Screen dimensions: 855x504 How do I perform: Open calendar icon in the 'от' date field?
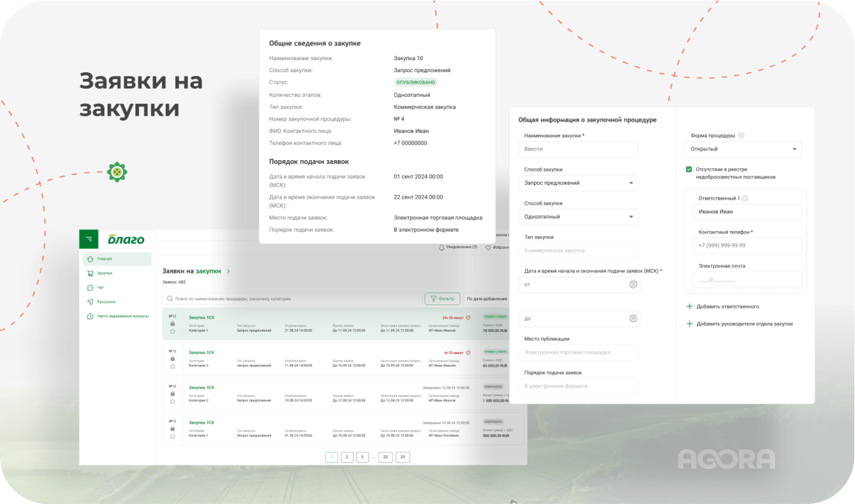pos(633,285)
